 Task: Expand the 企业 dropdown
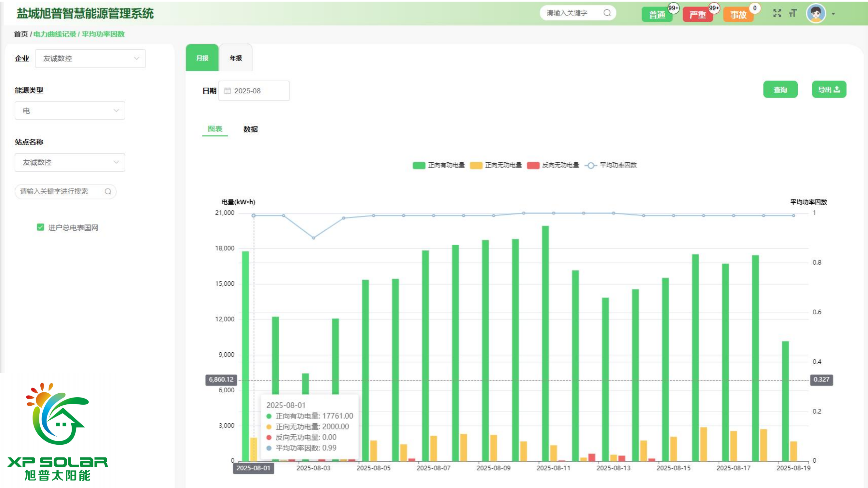point(90,59)
